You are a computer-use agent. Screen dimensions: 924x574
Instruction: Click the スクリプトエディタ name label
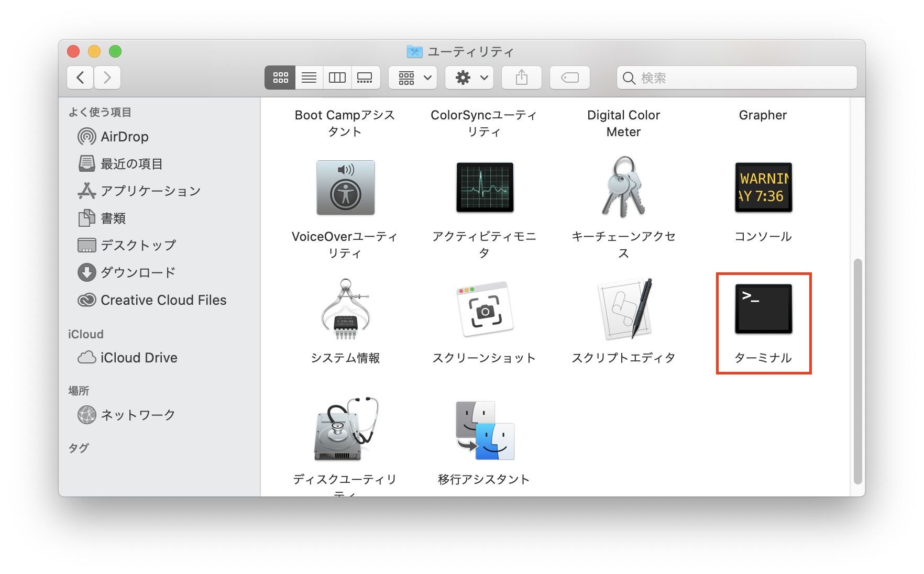click(x=623, y=358)
